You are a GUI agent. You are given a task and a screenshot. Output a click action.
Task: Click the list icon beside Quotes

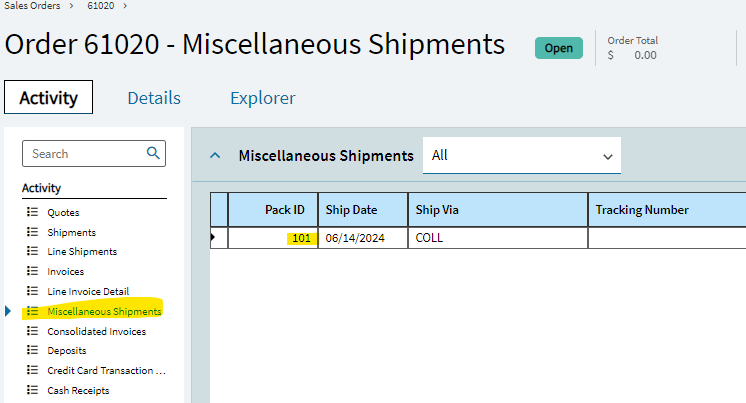pyautogui.click(x=32, y=212)
